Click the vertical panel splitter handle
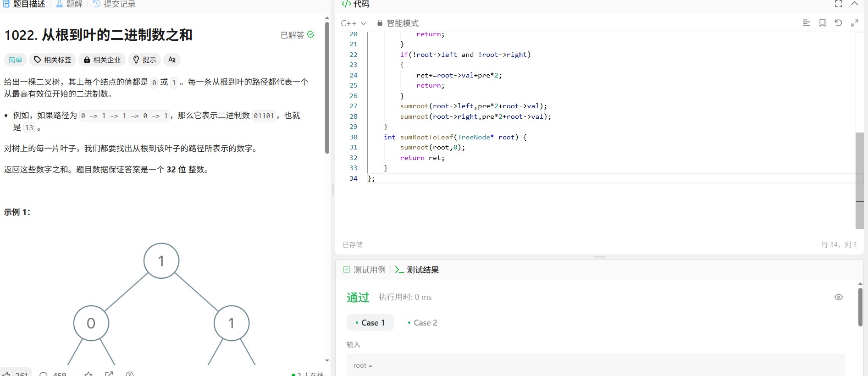The height and width of the screenshot is (376, 868). [333, 189]
